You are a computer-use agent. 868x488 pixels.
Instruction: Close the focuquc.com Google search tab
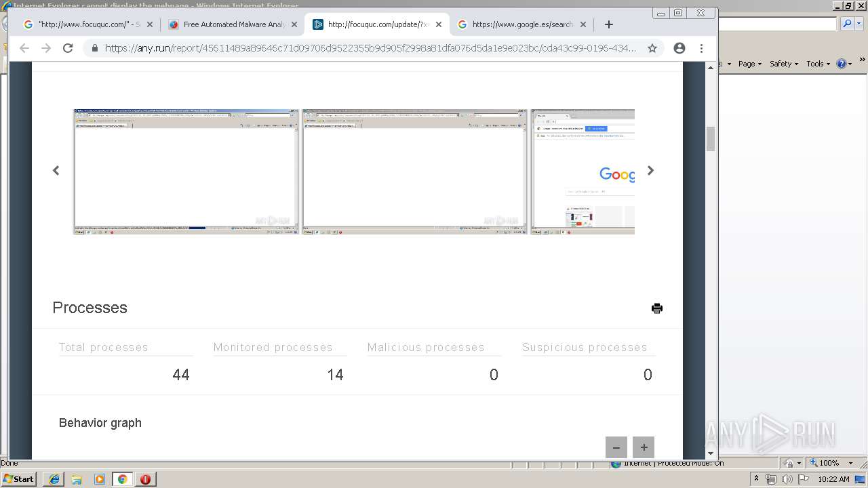(150, 24)
